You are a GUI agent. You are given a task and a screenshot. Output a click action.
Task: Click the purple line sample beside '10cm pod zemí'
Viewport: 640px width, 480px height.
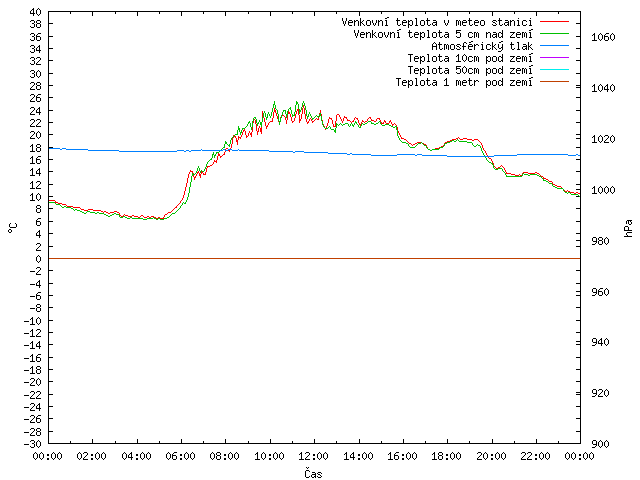click(x=554, y=58)
